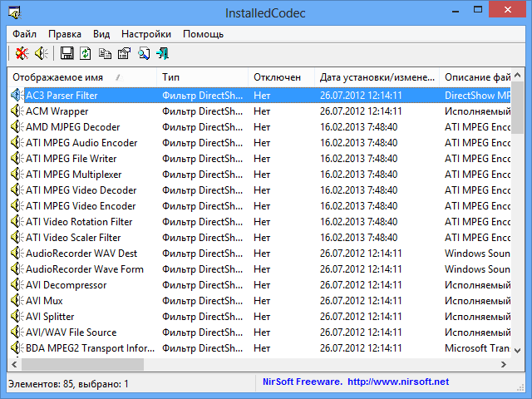Refresh the codec list with toolbar icon
Image resolution: width=532 pixels, height=399 pixels.
[x=86, y=53]
